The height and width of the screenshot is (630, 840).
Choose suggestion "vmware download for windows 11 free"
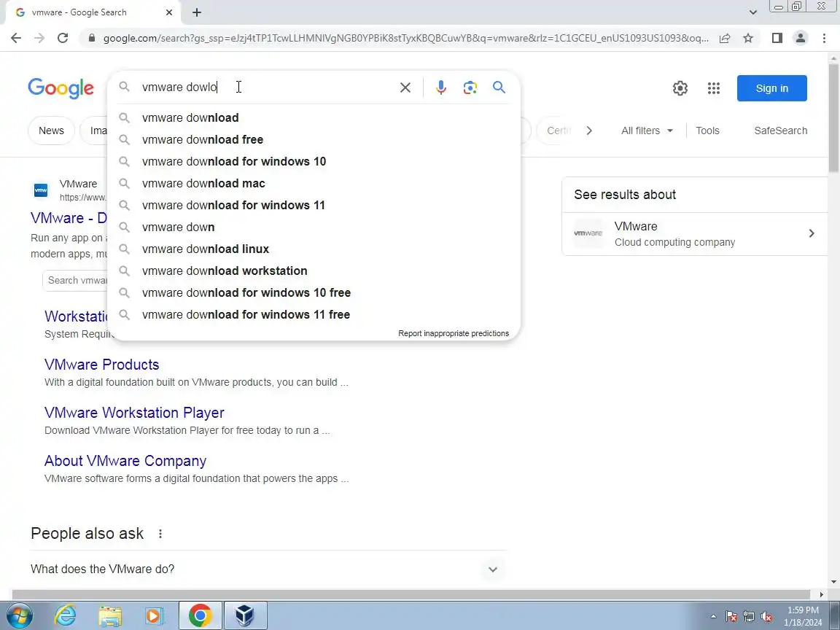coord(314,315)
